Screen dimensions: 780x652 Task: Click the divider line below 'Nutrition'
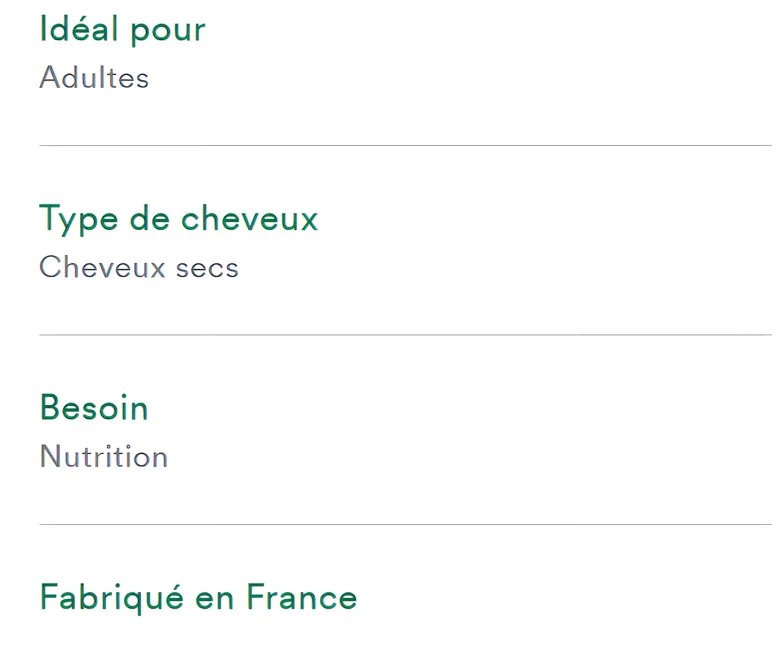tap(405, 524)
